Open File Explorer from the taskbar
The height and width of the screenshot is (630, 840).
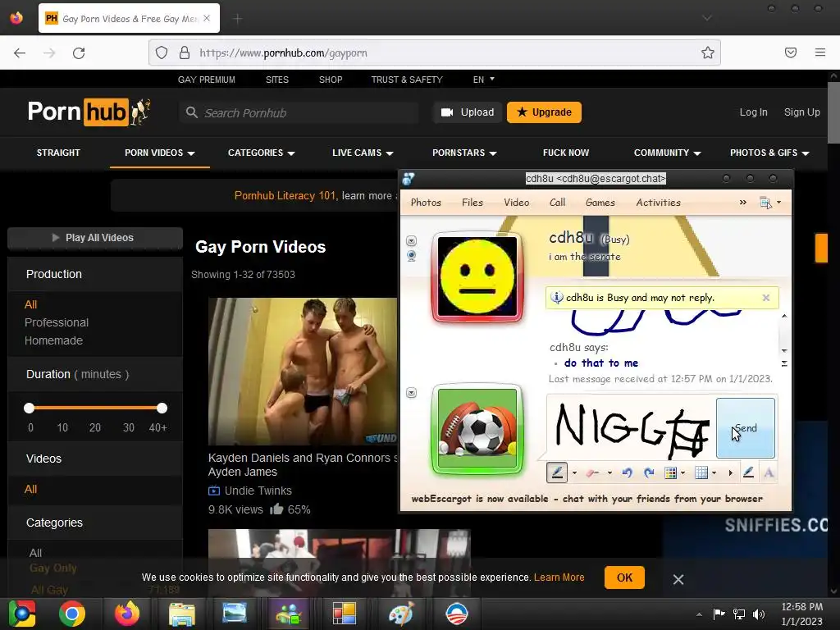(x=182, y=614)
